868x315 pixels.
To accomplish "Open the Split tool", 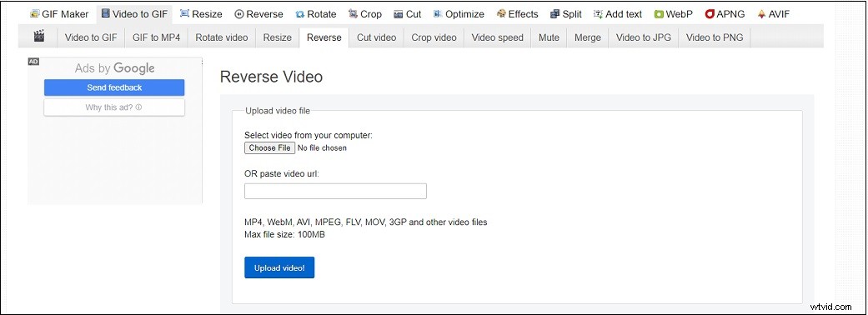I will pyautogui.click(x=566, y=14).
